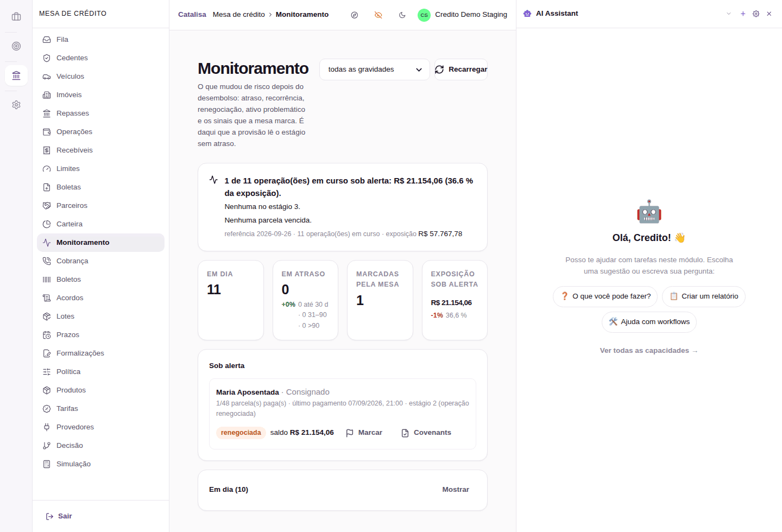The height and width of the screenshot is (532, 782).
Task: Open Política sidebar item
Action: click(x=100, y=372)
